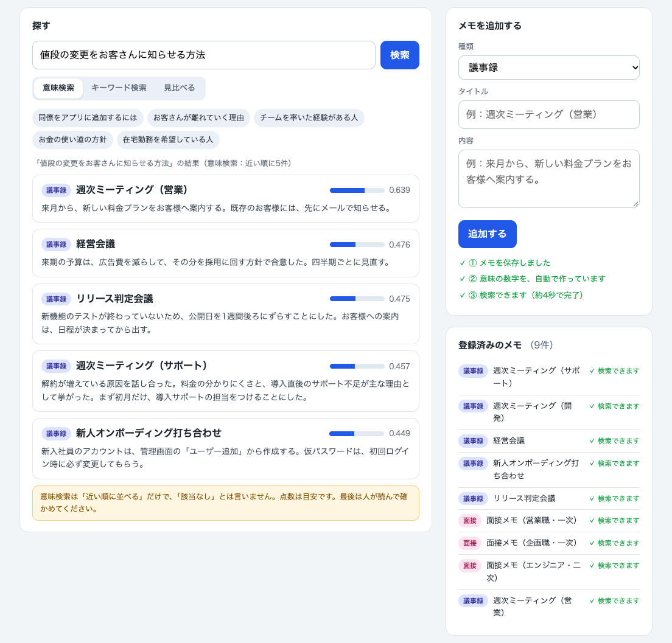The image size is (672, 643).
Task: Choose the お客さんが離れていく理由 suggestion chip
Action: pyautogui.click(x=198, y=117)
